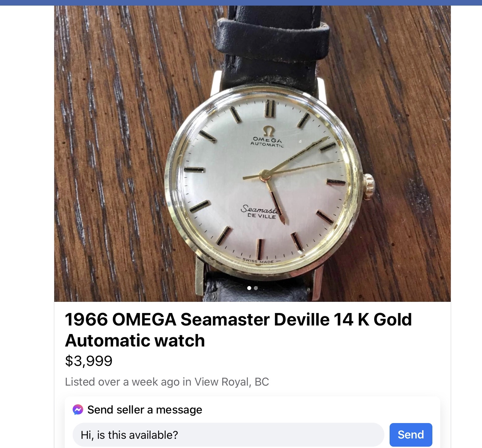Click the $3,999 price text
This screenshot has width=482, height=448.
pos(89,361)
